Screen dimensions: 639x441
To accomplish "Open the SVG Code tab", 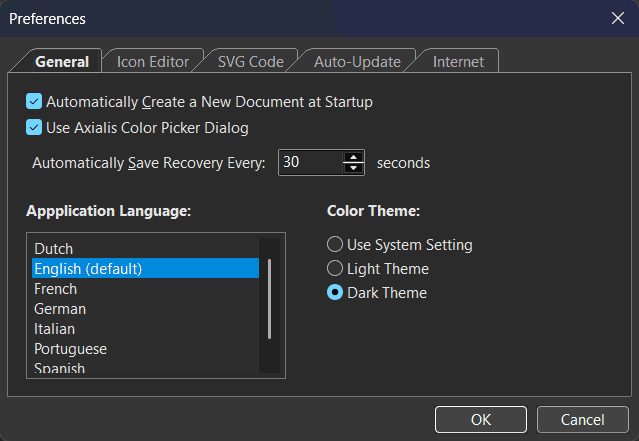I will tap(250, 62).
